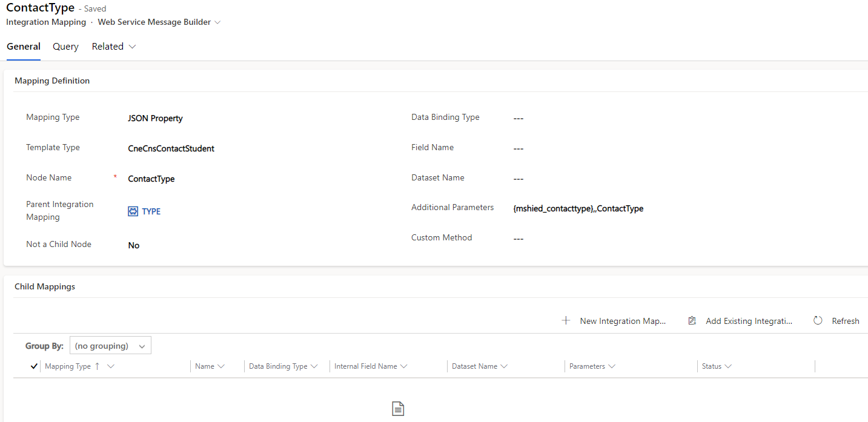The width and height of the screenshot is (868, 422).
Task: Click the Not a Child Node value No
Action: click(134, 245)
